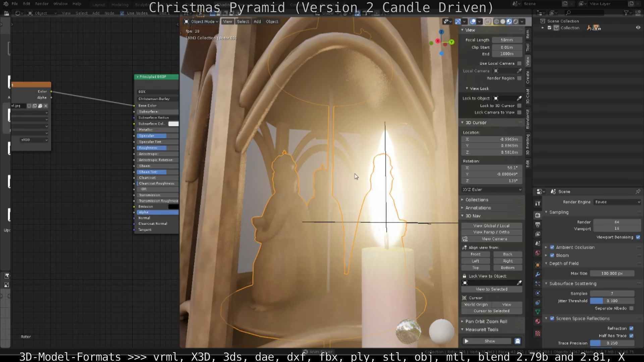644x362 pixels.
Task: Hide Collection using eye icon in outliner
Action: pos(638,28)
